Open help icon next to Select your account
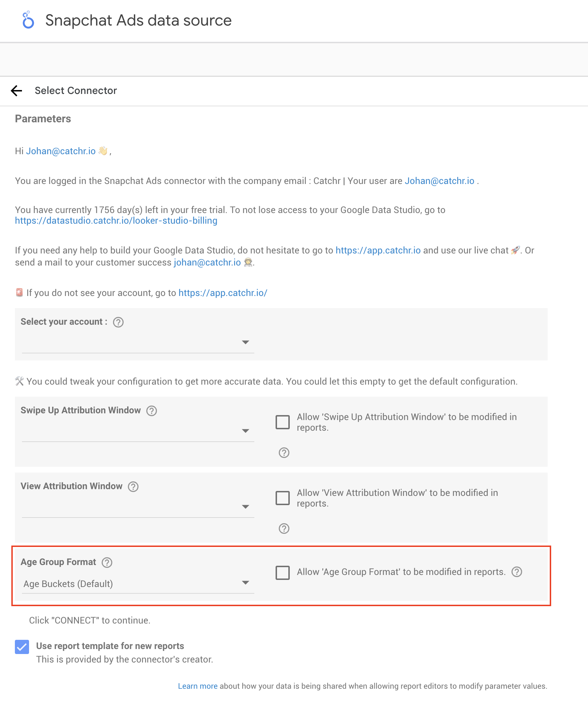Screen dimensions: 588x721 coord(118,322)
